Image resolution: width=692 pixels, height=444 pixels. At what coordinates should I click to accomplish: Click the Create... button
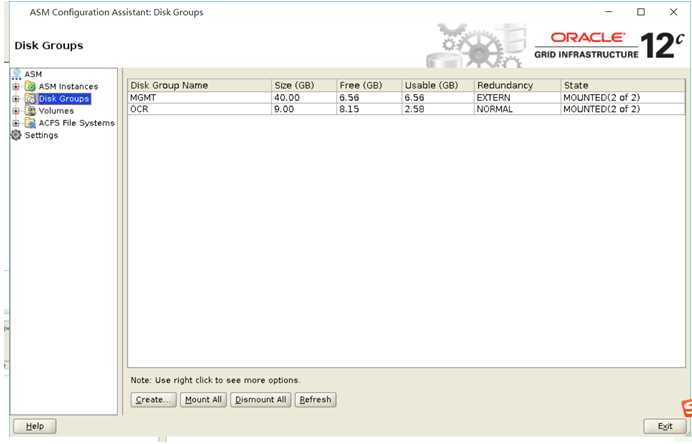pyautogui.click(x=153, y=399)
